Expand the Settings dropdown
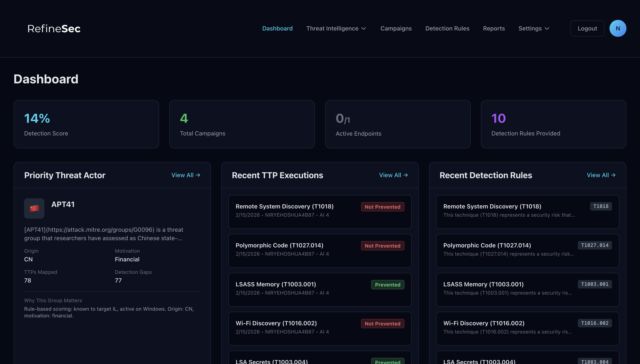The width and height of the screenshot is (640, 364). click(534, 28)
